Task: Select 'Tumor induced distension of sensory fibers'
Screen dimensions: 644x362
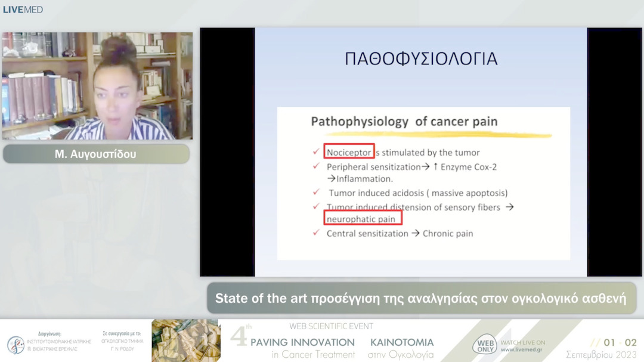Action: 413,207
